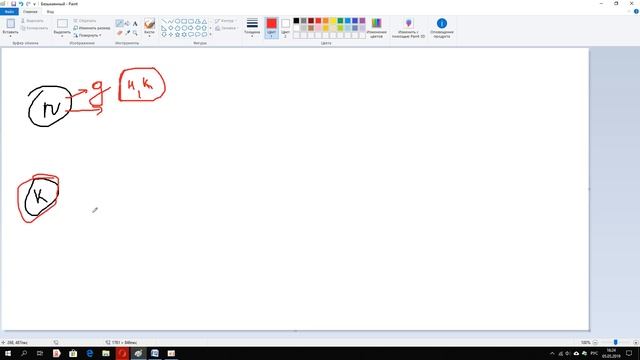Click Resize (Изменить размер)
Screen dimensions: 640x360
pyautogui.click(x=92, y=28)
